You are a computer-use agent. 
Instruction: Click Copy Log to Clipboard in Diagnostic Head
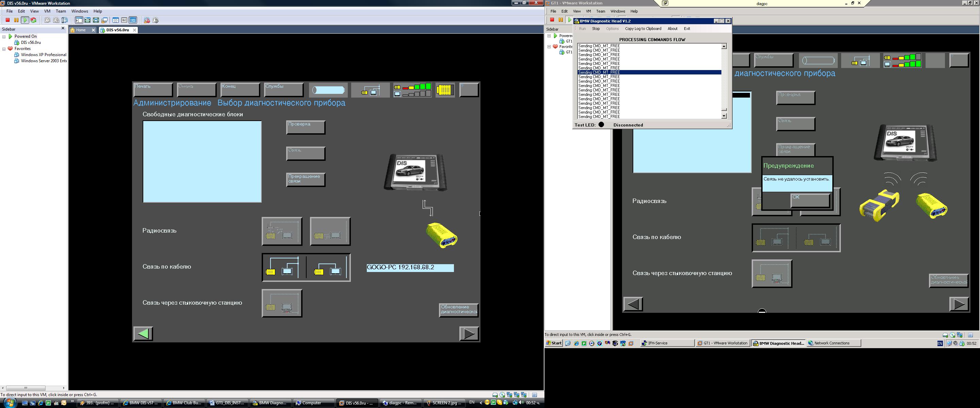coord(643,29)
